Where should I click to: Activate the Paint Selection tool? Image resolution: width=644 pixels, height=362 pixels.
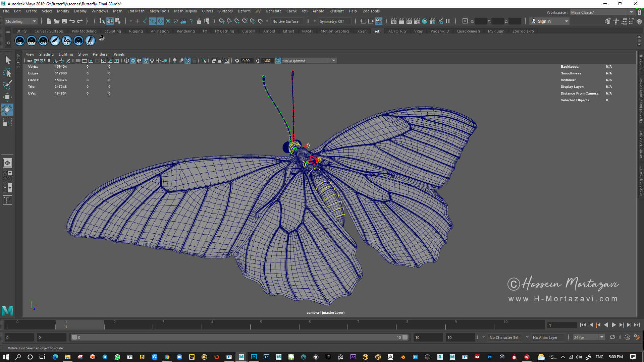coord(7,85)
